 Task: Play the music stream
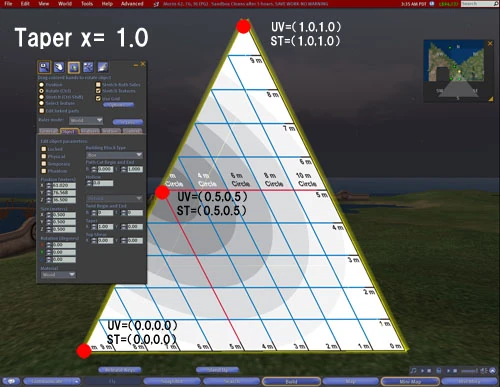tap(422, 371)
